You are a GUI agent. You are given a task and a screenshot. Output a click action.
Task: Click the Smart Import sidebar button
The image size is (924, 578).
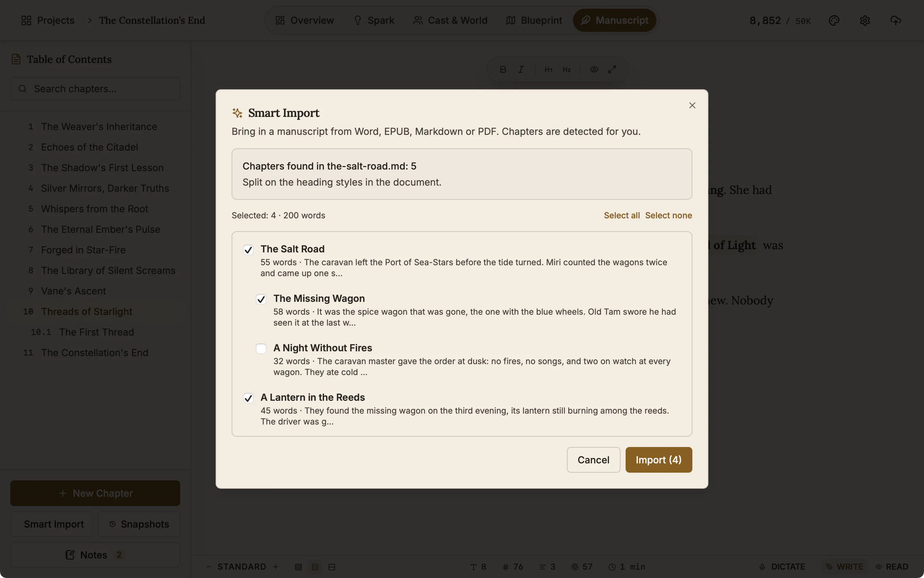point(52,524)
